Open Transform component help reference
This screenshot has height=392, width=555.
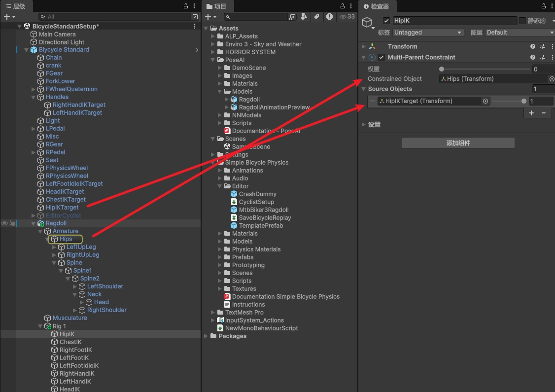click(532, 46)
